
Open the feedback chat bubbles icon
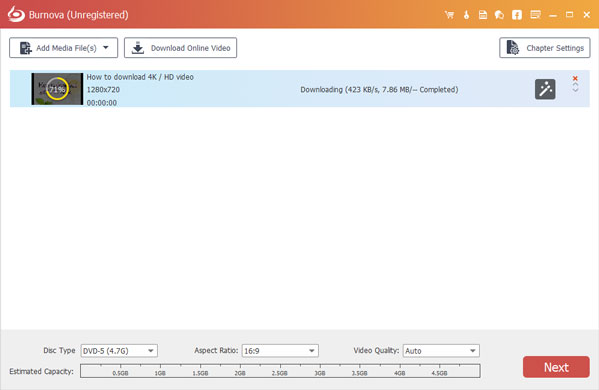click(499, 15)
